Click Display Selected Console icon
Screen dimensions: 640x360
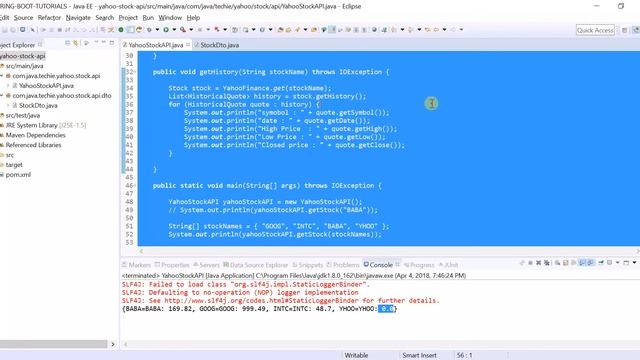tap(609, 262)
